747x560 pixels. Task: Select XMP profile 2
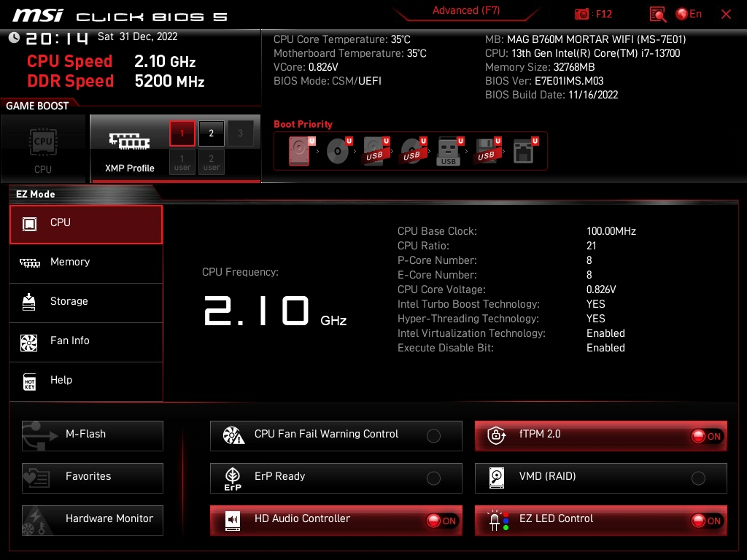[211, 133]
